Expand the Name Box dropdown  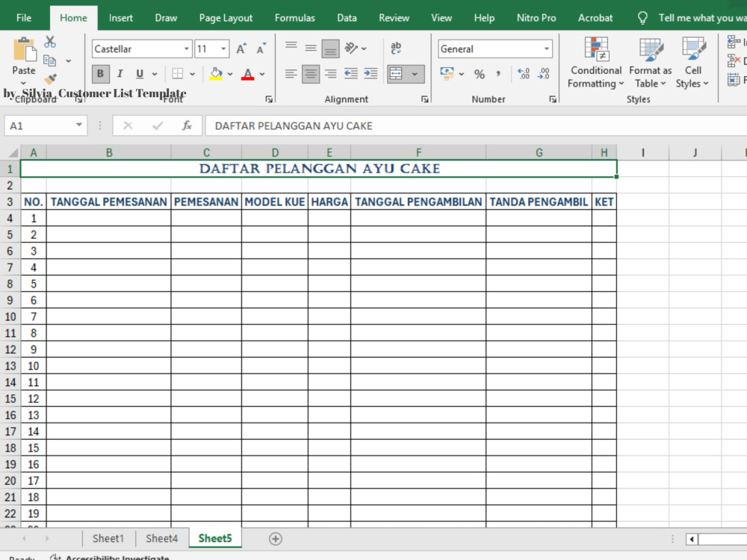(79, 125)
